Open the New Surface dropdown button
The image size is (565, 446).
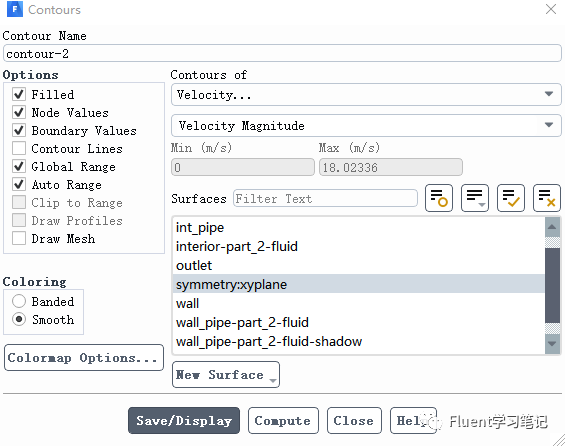click(x=226, y=375)
